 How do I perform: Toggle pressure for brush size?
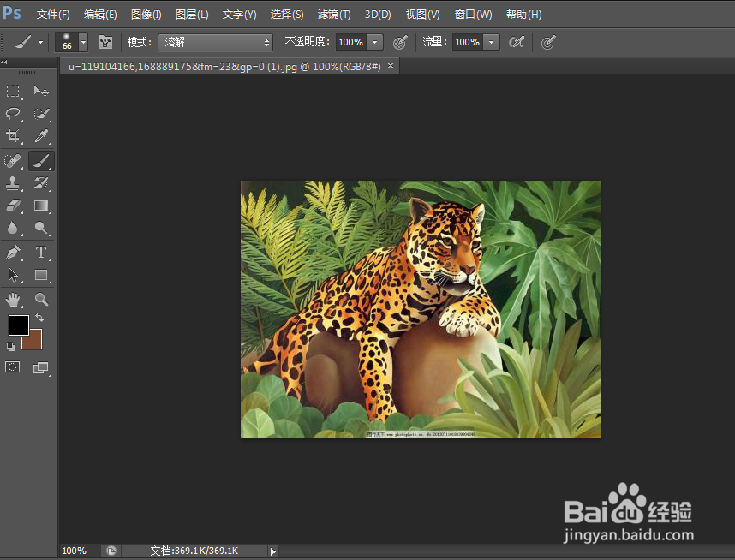click(x=548, y=43)
